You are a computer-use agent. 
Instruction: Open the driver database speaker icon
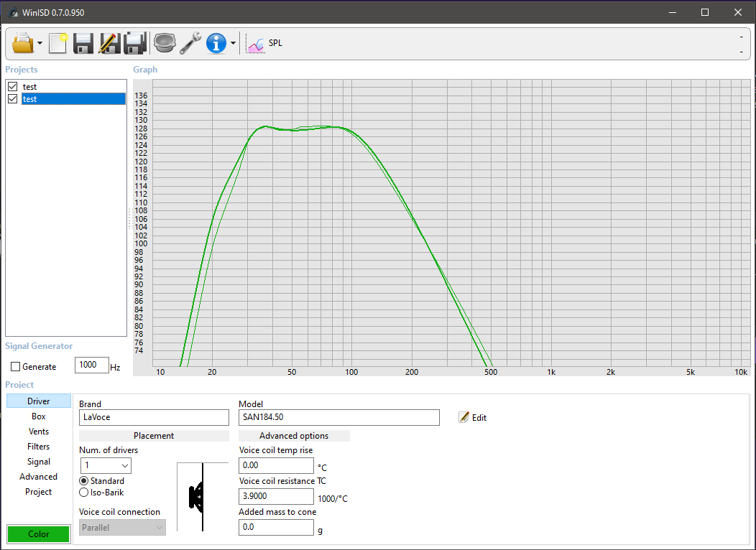click(x=165, y=43)
